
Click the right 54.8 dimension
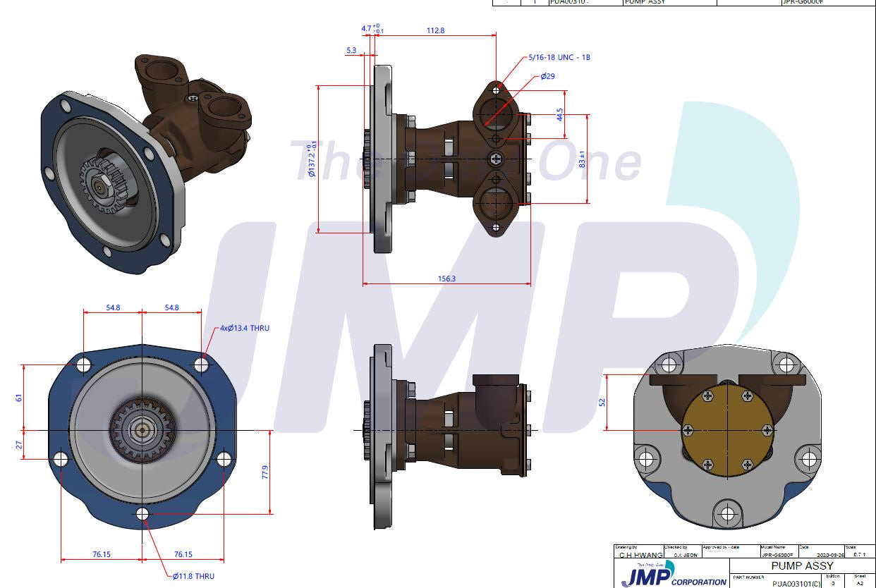coord(171,307)
